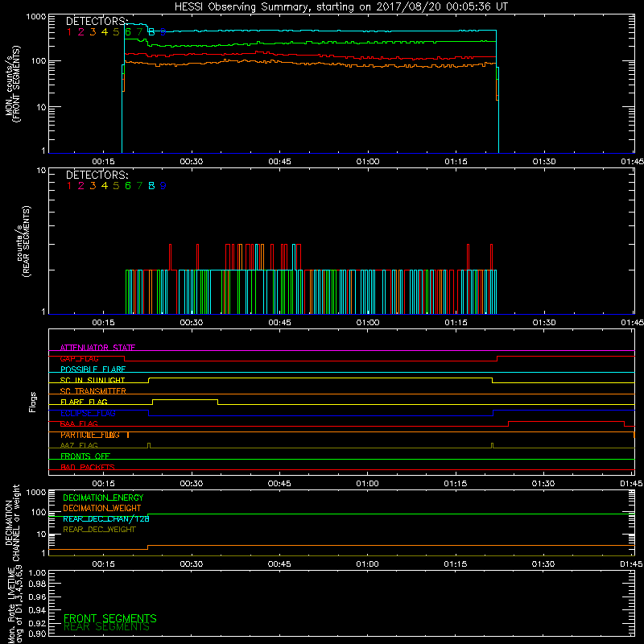Click the 10 y-axis label of rear segments plot

(42, 170)
